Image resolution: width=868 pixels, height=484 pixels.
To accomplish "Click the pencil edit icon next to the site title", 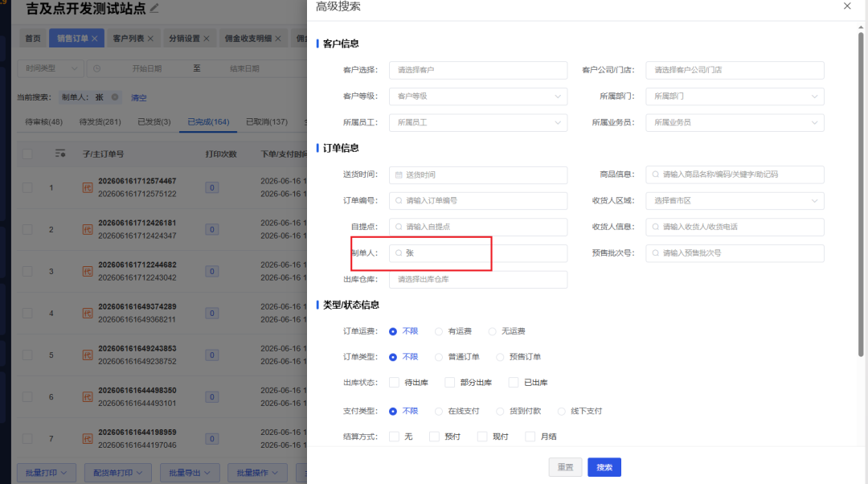I will (154, 8).
